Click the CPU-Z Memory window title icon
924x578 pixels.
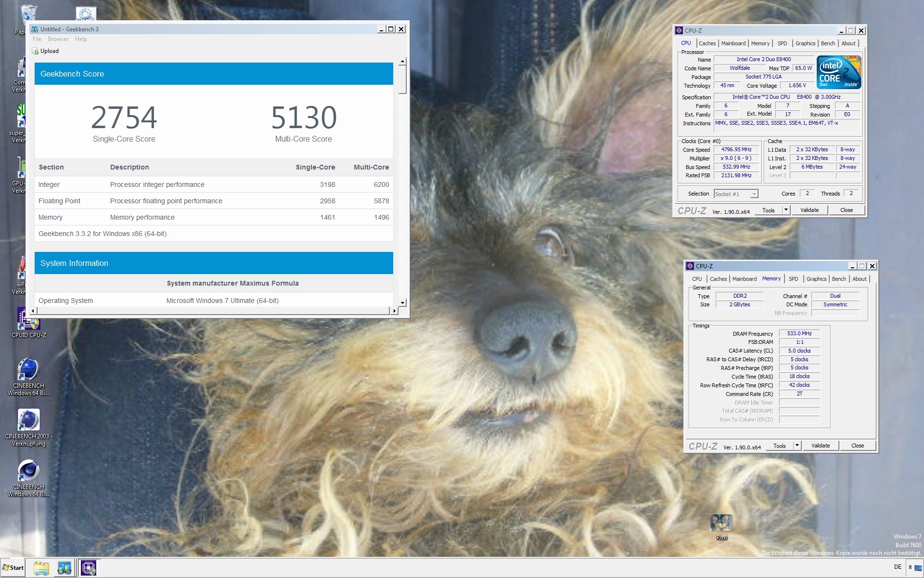690,266
